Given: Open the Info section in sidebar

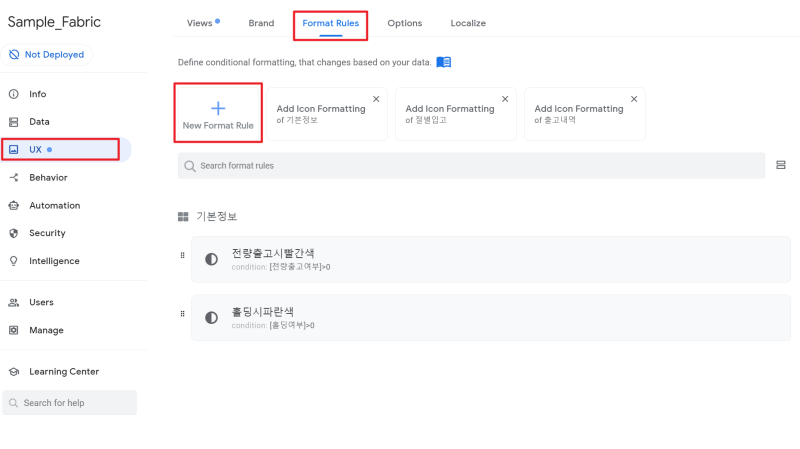Looking at the screenshot, I should point(37,94).
